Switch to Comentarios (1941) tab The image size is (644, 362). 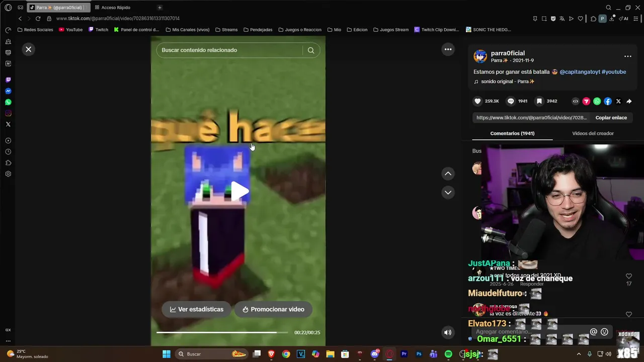point(512,133)
